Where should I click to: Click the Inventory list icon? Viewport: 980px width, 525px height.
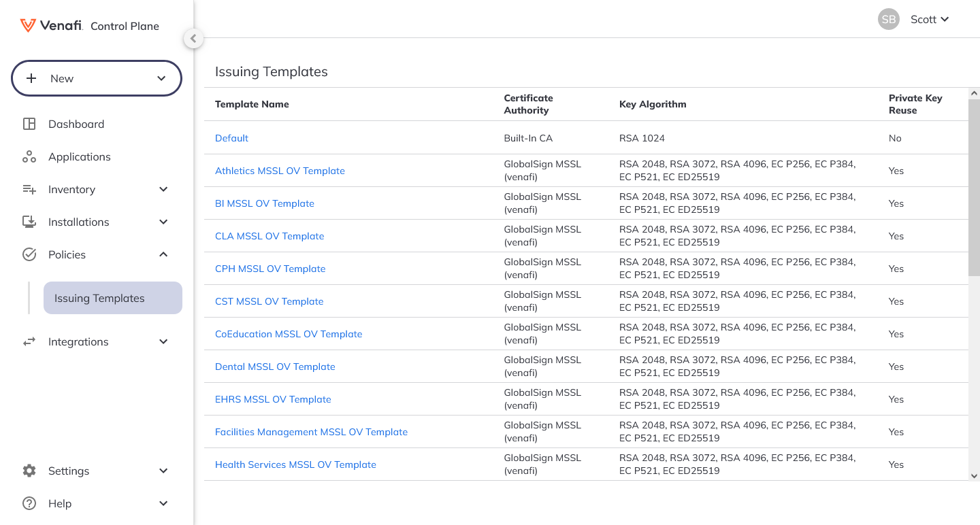coord(29,189)
